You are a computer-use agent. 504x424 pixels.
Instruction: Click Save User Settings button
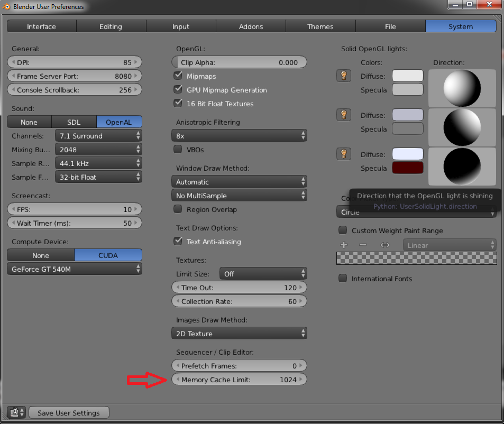coord(69,413)
